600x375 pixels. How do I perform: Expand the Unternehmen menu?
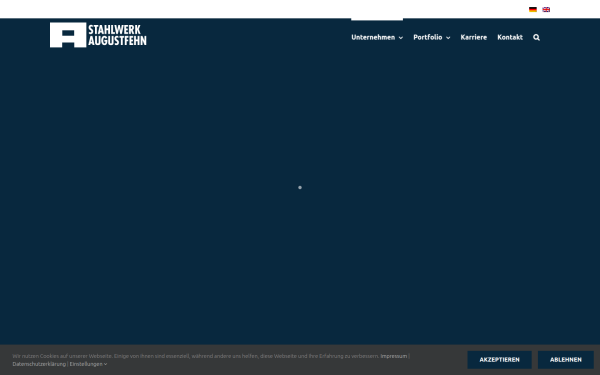[x=377, y=37]
